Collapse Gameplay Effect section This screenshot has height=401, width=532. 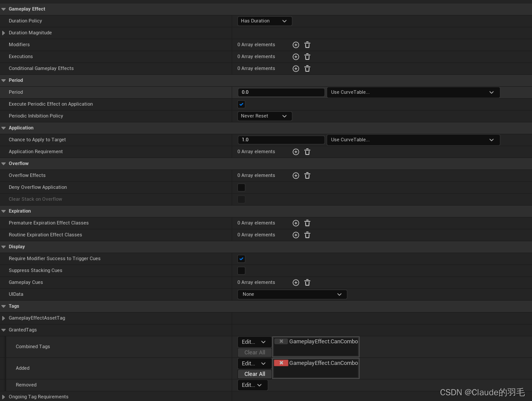click(4, 9)
